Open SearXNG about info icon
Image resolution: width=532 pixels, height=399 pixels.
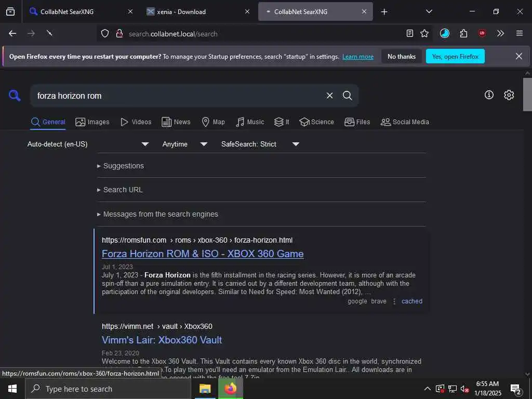point(489,95)
